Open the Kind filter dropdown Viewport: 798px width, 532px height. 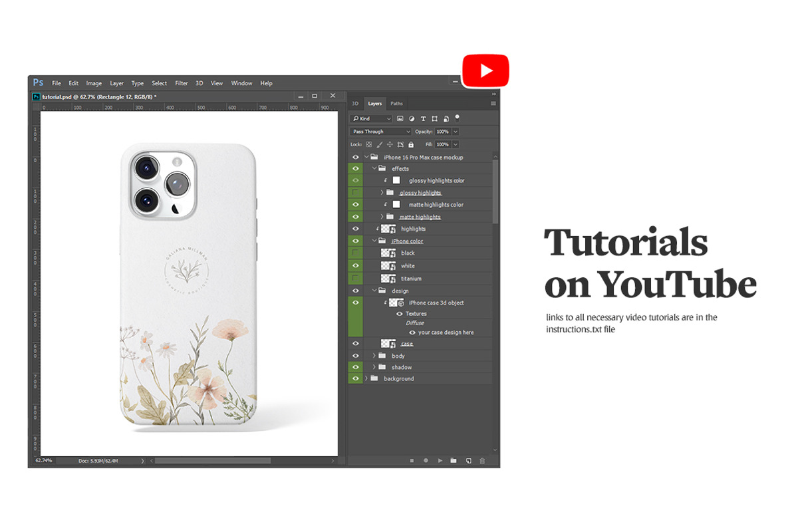[x=371, y=118]
